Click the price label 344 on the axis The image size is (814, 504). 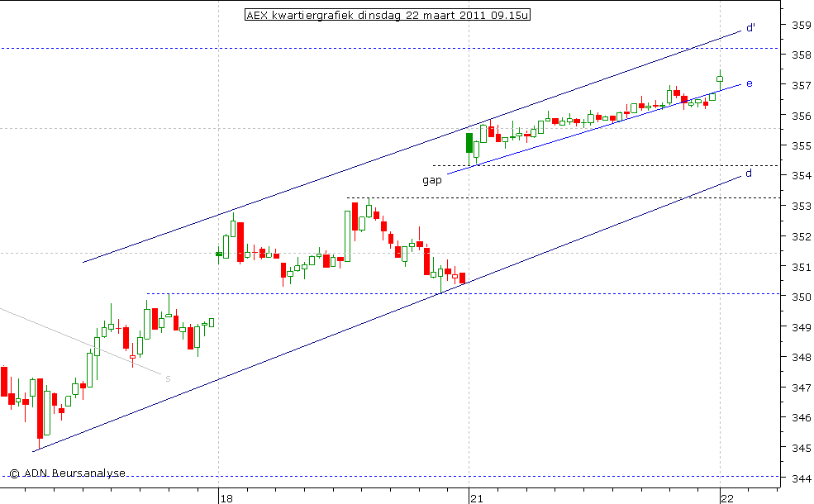[801, 478]
